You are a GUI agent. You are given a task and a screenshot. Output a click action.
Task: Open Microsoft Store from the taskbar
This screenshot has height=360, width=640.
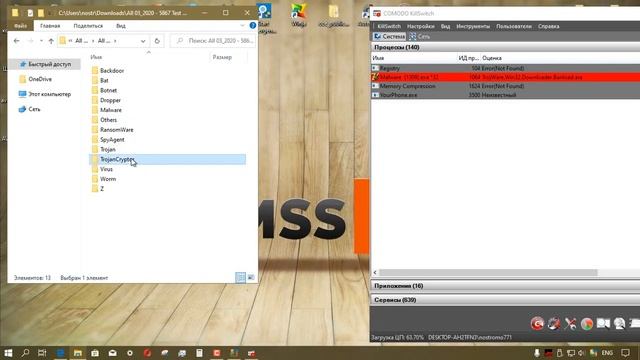click(95, 353)
